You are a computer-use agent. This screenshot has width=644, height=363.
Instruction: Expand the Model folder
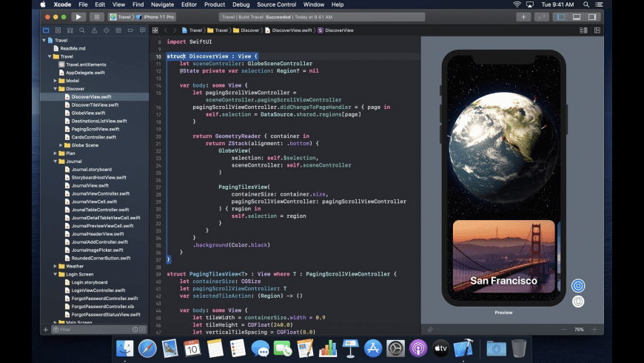(55, 81)
